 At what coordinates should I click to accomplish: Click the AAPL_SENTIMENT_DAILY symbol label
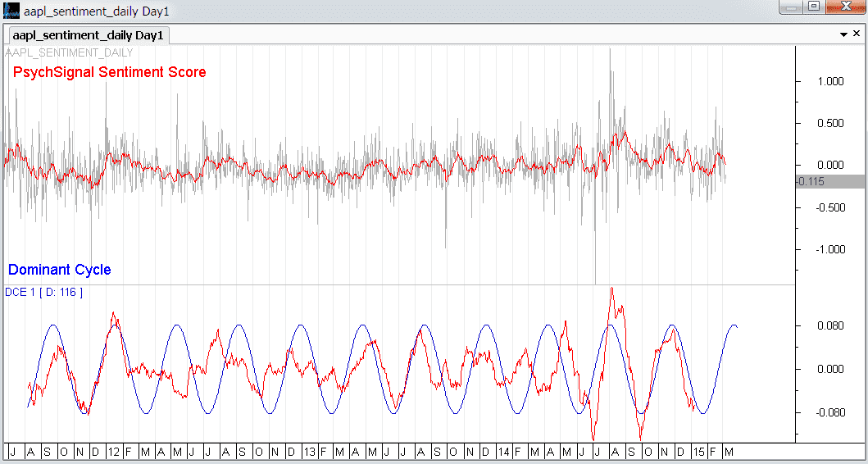(69, 53)
